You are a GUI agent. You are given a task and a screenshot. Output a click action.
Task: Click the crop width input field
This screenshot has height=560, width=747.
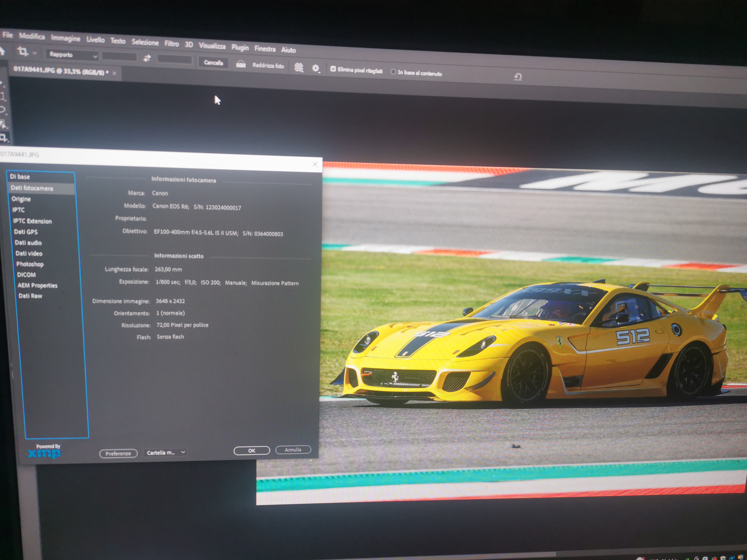(x=119, y=57)
